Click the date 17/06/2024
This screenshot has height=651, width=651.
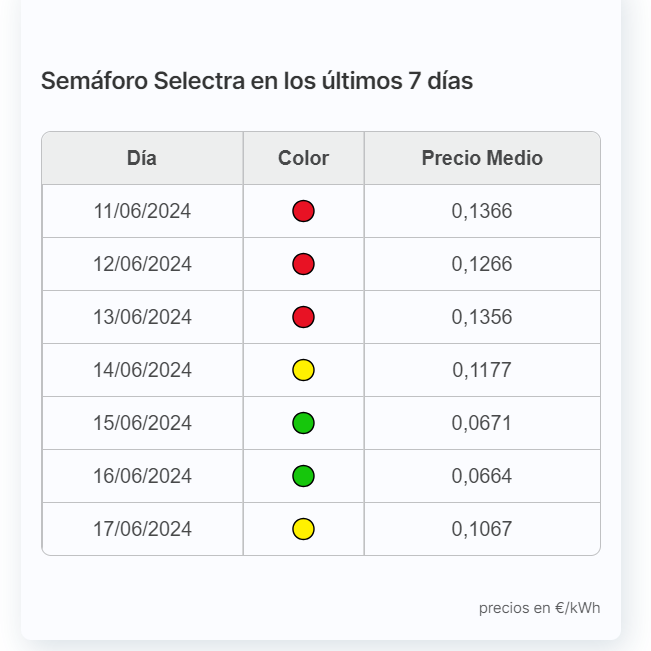point(142,529)
